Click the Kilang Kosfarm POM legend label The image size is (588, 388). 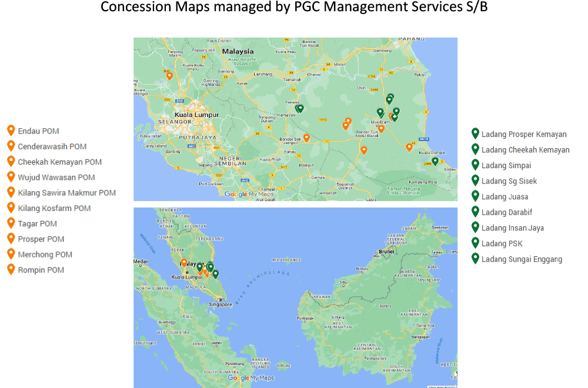pos(54,208)
